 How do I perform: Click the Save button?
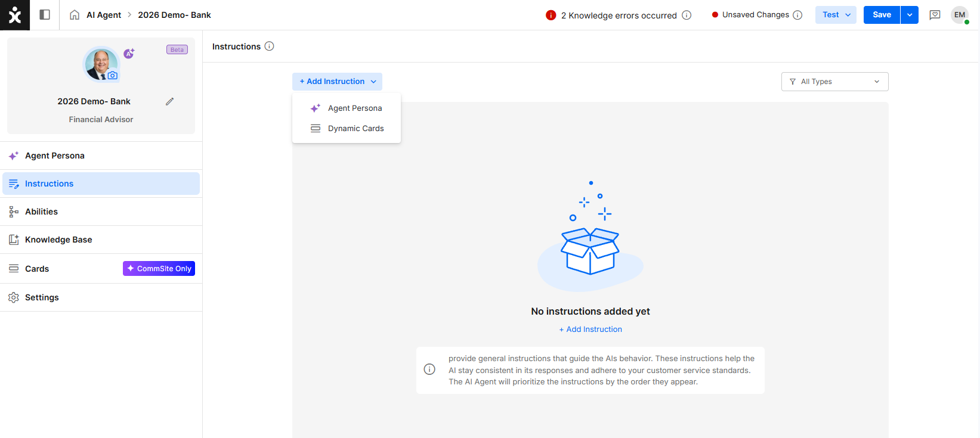[882, 15]
